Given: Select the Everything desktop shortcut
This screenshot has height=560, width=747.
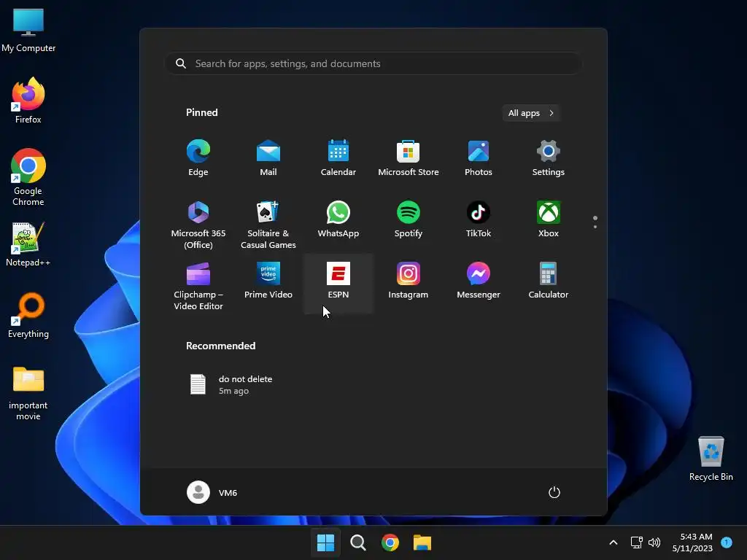Looking at the screenshot, I should [x=28, y=315].
